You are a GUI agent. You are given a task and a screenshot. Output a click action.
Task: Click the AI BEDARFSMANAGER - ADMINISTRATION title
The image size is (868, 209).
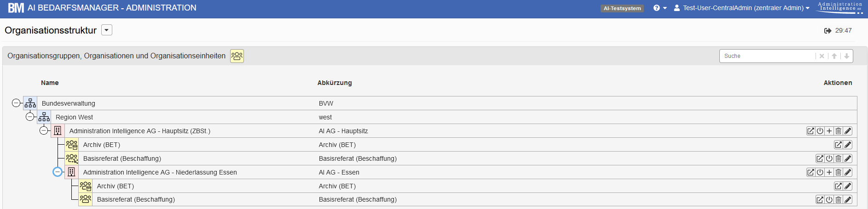point(112,8)
